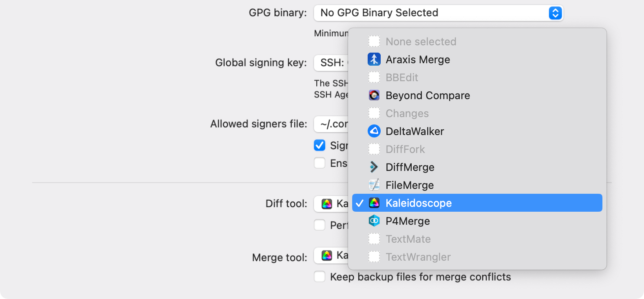Select the FileMerge icon in the list
The width and height of the screenshot is (644, 299).
[x=373, y=184]
